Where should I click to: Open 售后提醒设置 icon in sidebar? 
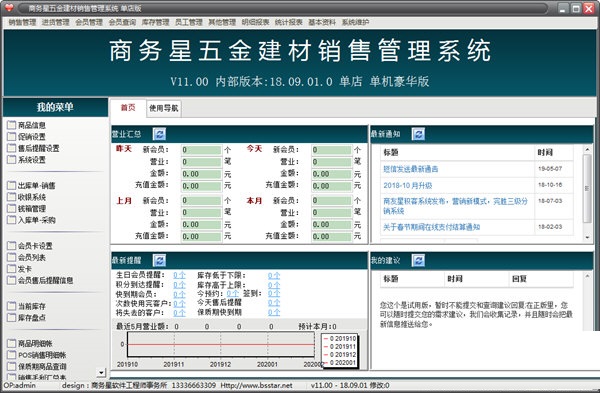pos(12,148)
